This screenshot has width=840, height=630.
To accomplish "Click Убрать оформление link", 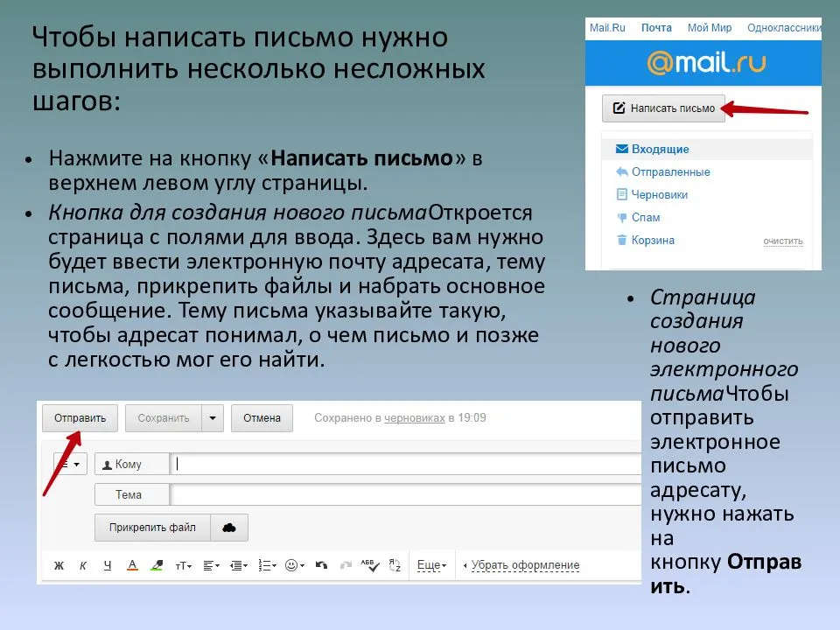I will click(525, 565).
